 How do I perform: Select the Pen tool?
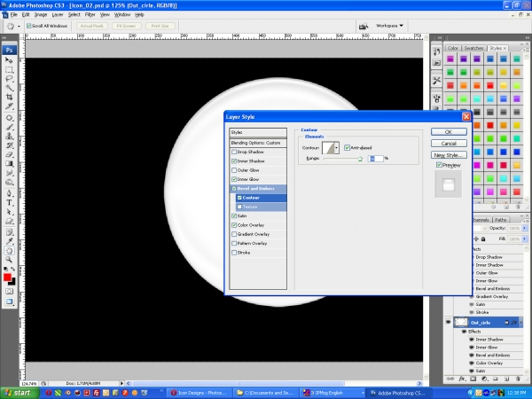(x=9, y=193)
